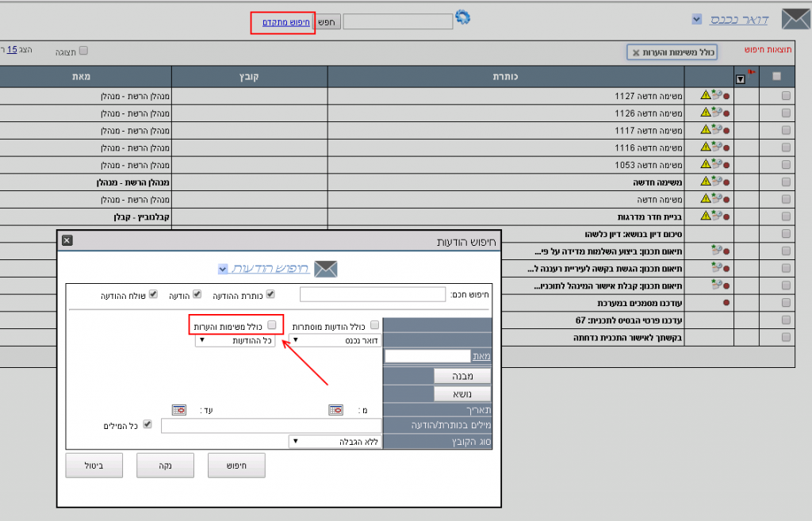Click the envelope icon next to דואר נכנס
This screenshot has height=521, width=812.
795,19
